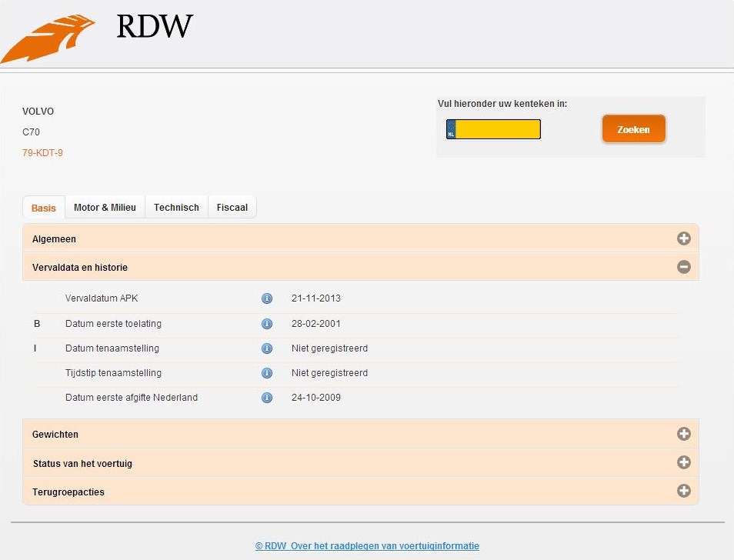
Task: Open the Technisch tab
Action: tap(176, 208)
